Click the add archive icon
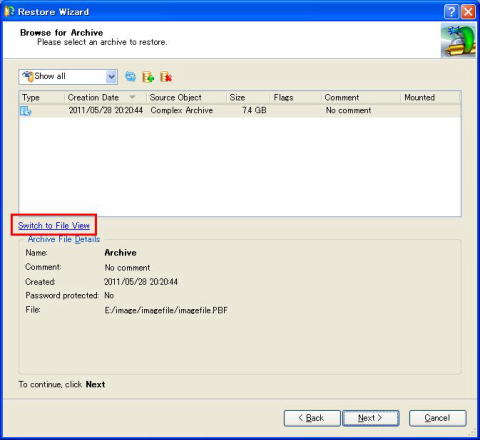Screen dimensions: 480x440 pyautogui.click(x=148, y=77)
